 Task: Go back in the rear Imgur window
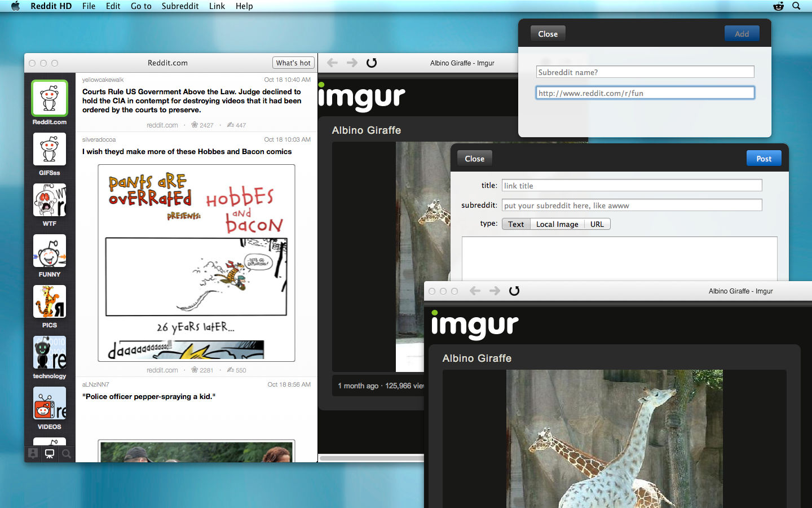click(x=333, y=63)
